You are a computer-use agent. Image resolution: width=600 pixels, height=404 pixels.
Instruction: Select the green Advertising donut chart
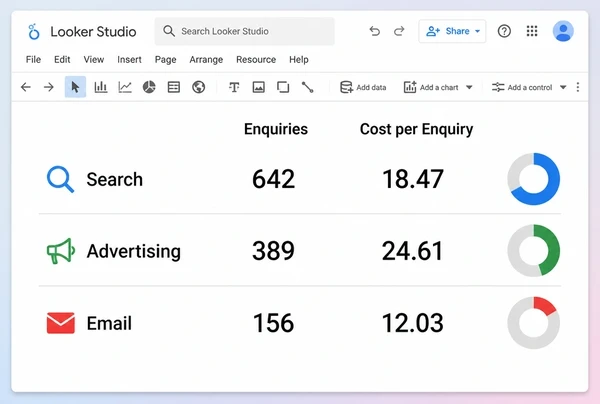point(533,251)
